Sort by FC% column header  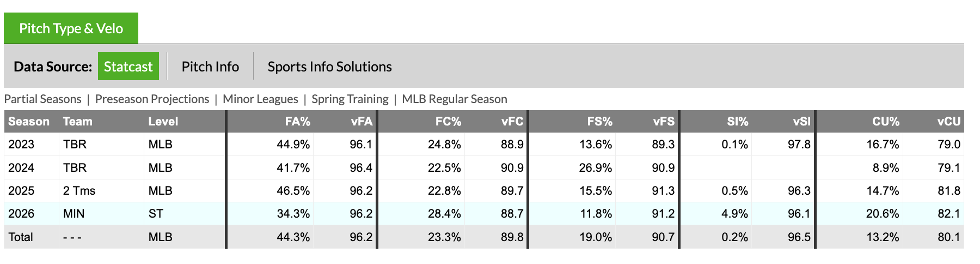click(x=448, y=122)
